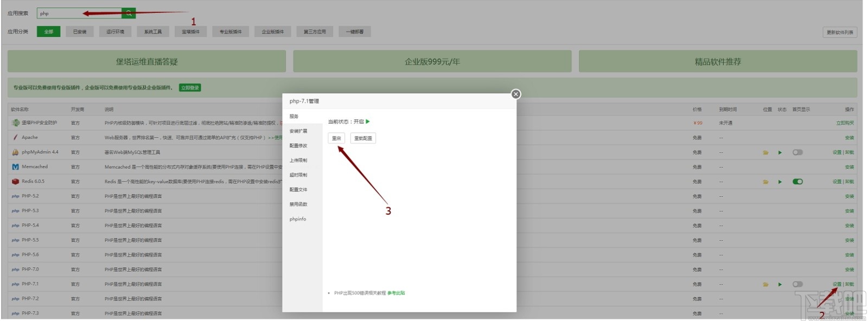Open the phpinfo tab in dialog
Screen dimensions: 868x321
tap(302, 219)
